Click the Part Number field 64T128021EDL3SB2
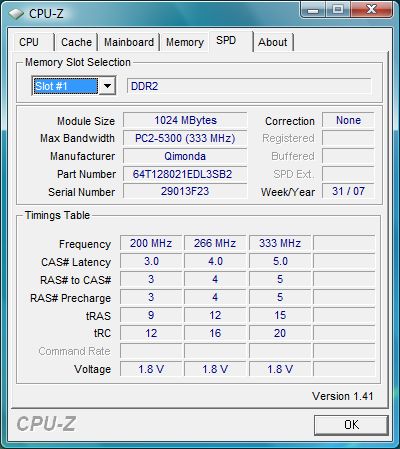400x449 pixels. (185, 174)
